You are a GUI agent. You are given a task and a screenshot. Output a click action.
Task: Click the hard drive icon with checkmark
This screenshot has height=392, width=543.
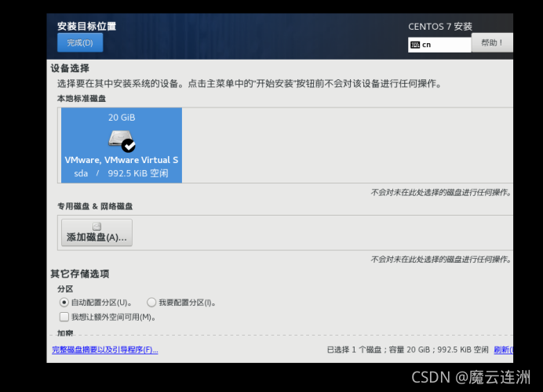pyautogui.click(x=122, y=140)
